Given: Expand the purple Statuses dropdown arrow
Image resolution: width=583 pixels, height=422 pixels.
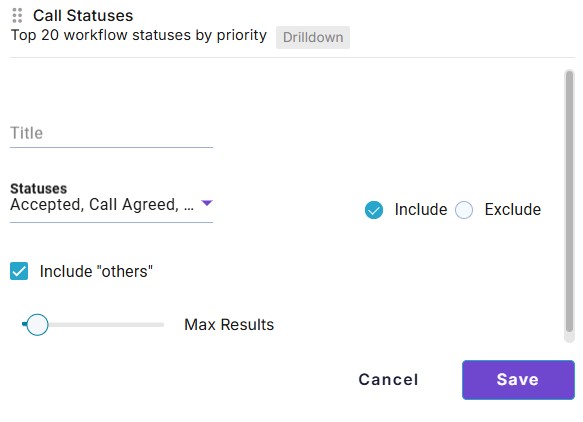Looking at the screenshot, I should pyautogui.click(x=207, y=203).
